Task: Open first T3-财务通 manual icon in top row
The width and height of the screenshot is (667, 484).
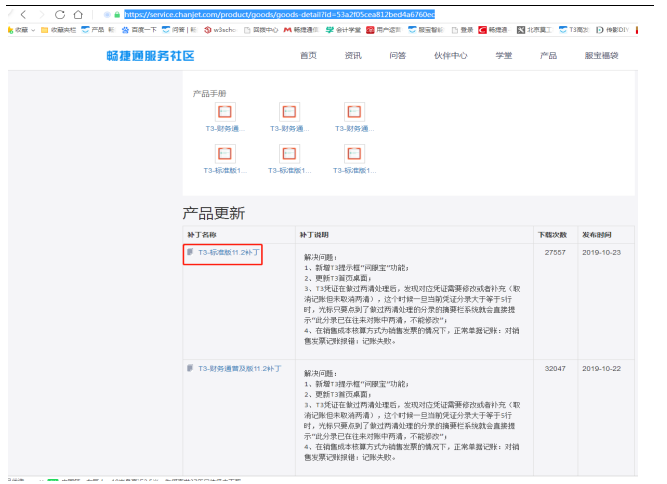Action: tap(225, 112)
